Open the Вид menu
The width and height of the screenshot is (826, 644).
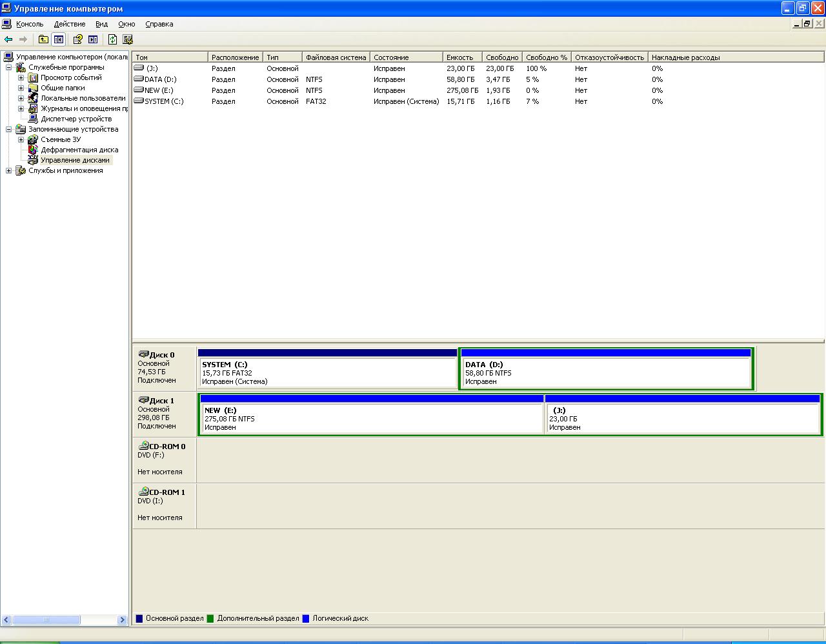point(101,24)
